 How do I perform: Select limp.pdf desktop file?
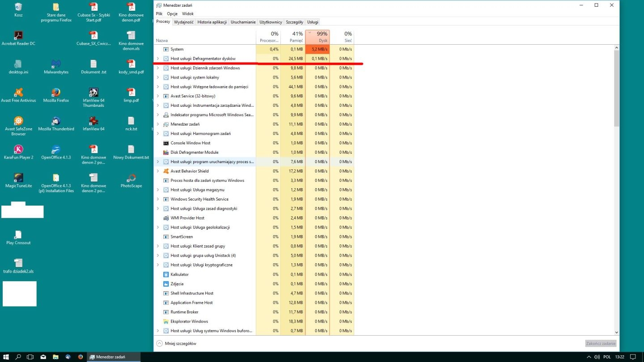[x=131, y=95]
